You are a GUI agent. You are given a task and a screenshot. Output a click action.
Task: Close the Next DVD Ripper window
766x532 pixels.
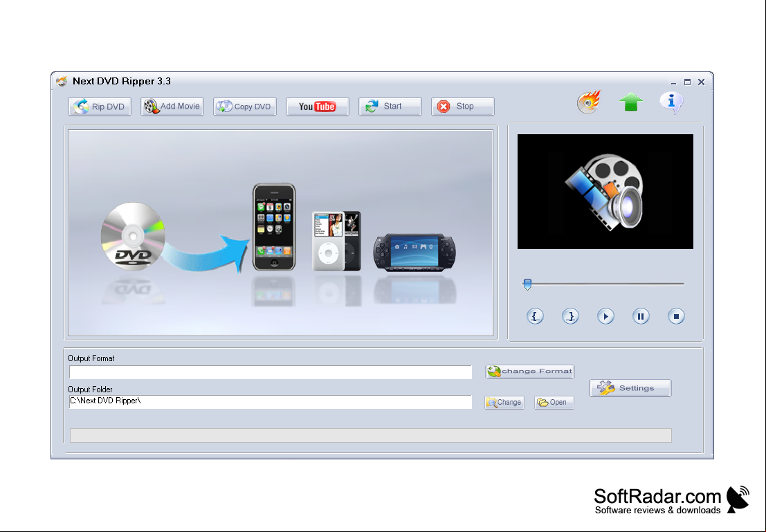click(701, 82)
